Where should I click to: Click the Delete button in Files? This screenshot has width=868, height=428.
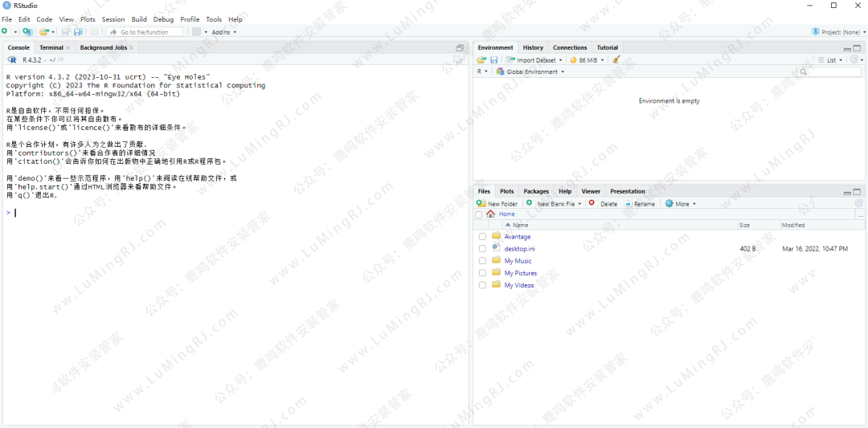(603, 203)
